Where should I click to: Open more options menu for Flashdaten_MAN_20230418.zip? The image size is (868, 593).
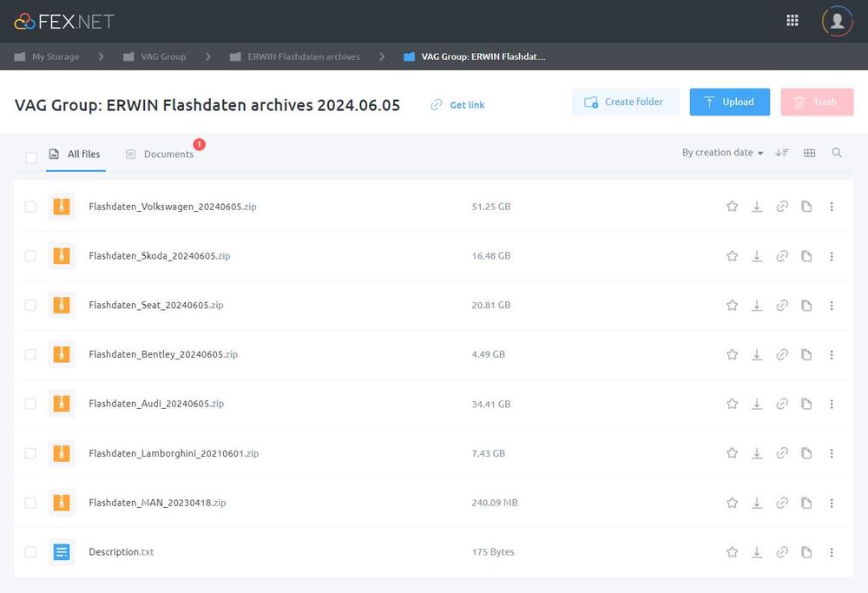pyautogui.click(x=832, y=503)
